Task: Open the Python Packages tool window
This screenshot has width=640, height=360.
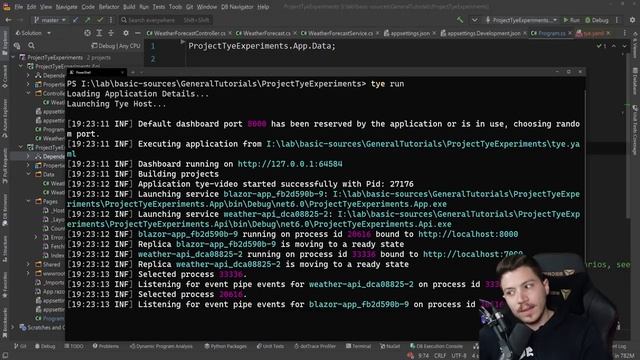Action: click(225, 346)
